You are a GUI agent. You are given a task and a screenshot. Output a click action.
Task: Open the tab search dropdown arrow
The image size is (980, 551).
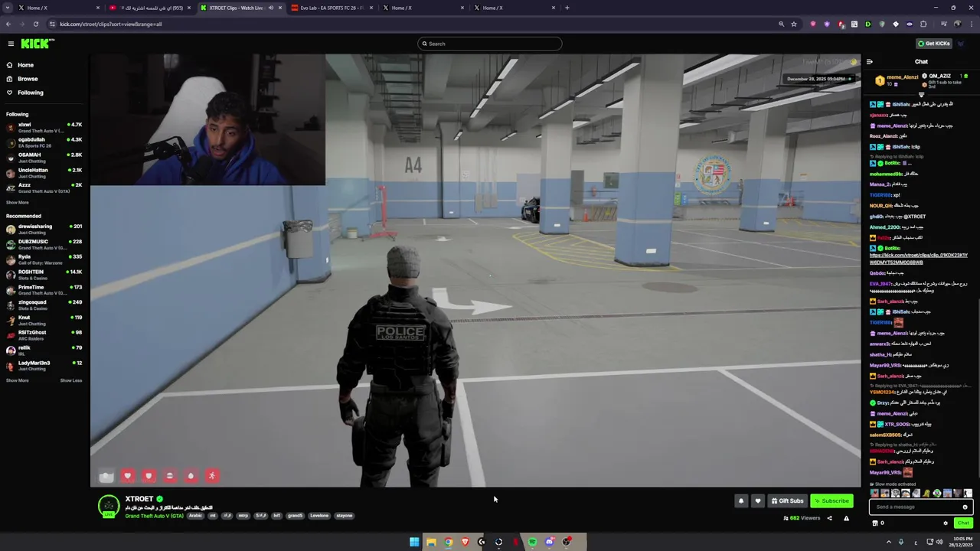pyautogui.click(x=8, y=8)
